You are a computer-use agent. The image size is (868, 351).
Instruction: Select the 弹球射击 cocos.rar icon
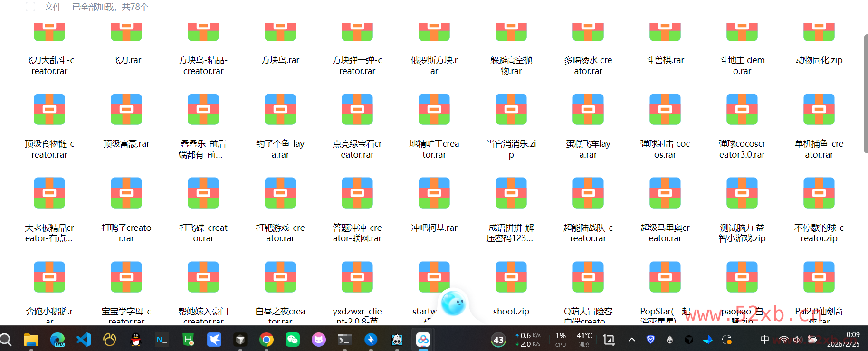pyautogui.click(x=665, y=109)
